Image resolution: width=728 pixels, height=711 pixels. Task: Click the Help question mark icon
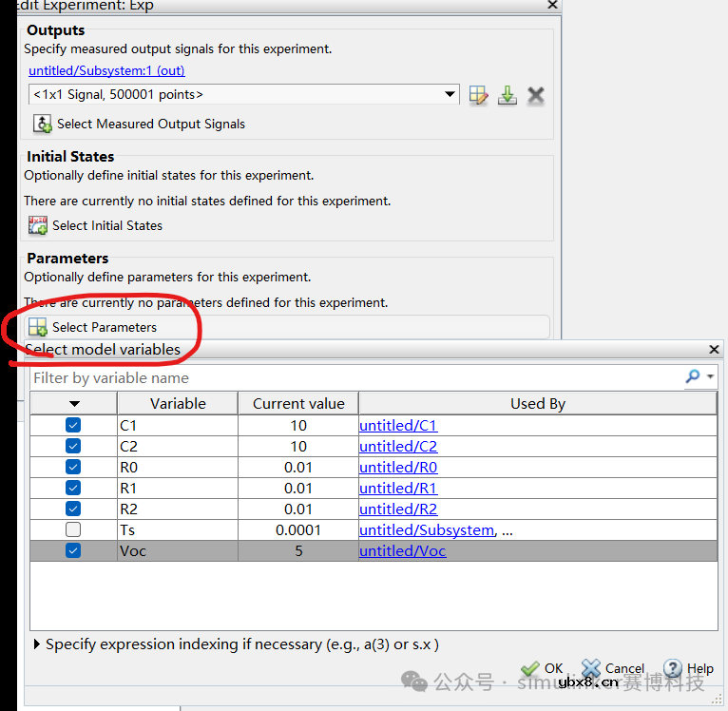(x=672, y=668)
